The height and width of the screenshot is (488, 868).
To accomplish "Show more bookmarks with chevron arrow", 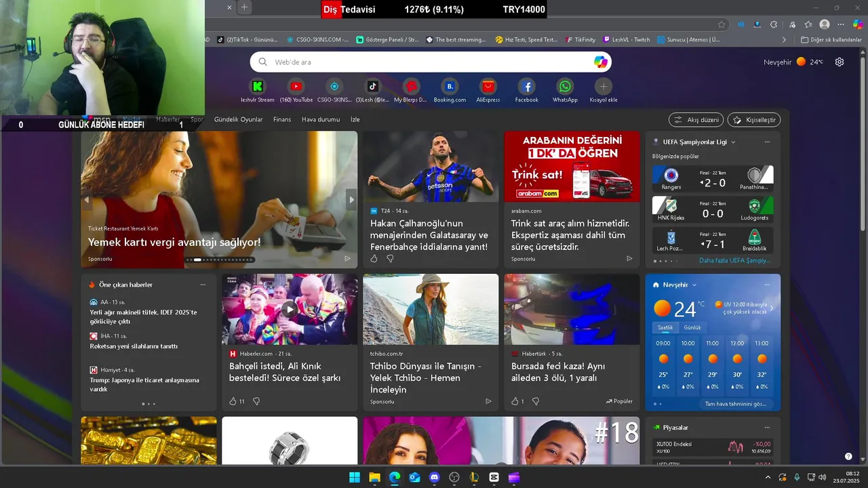I will [x=785, y=39].
